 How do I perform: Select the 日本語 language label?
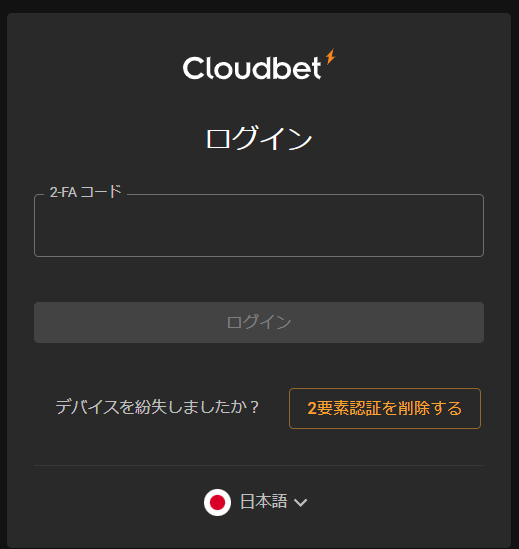[x=263, y=501]
